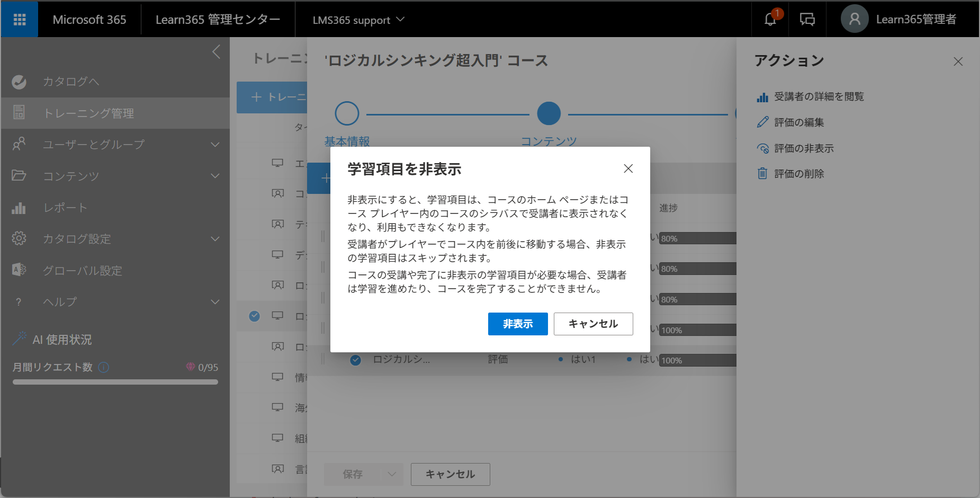Image resolution: width=980 pixels, height=498 pixels.
Task: Go to the コンテンツ step
Action: [x=549, y=141]
